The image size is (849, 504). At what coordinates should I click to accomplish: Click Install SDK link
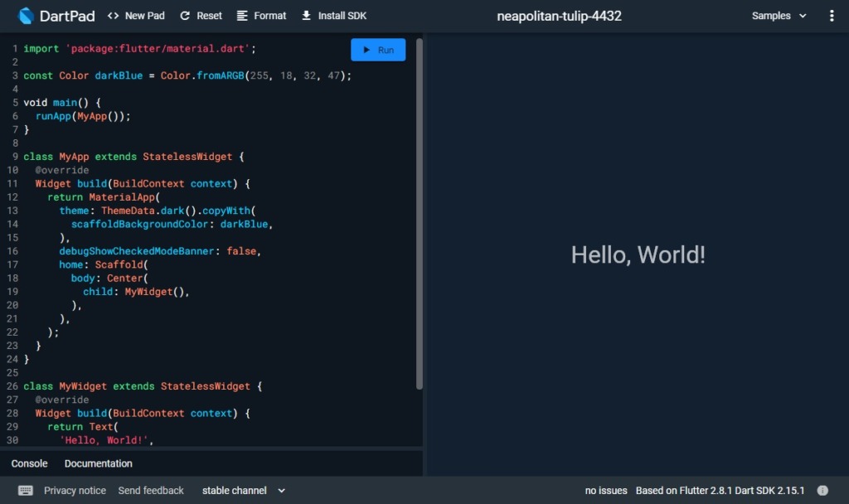(x=334, y=16)
